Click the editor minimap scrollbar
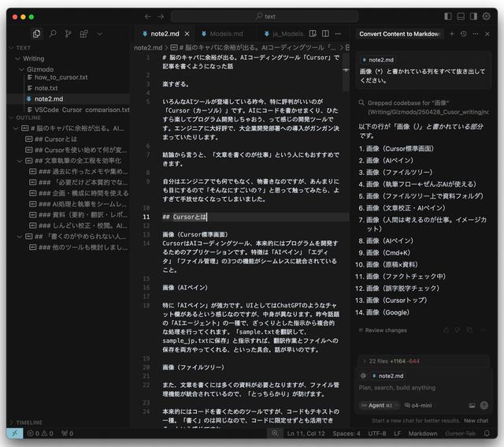Screen dimensions: 504x447 [x=346, y=73]
